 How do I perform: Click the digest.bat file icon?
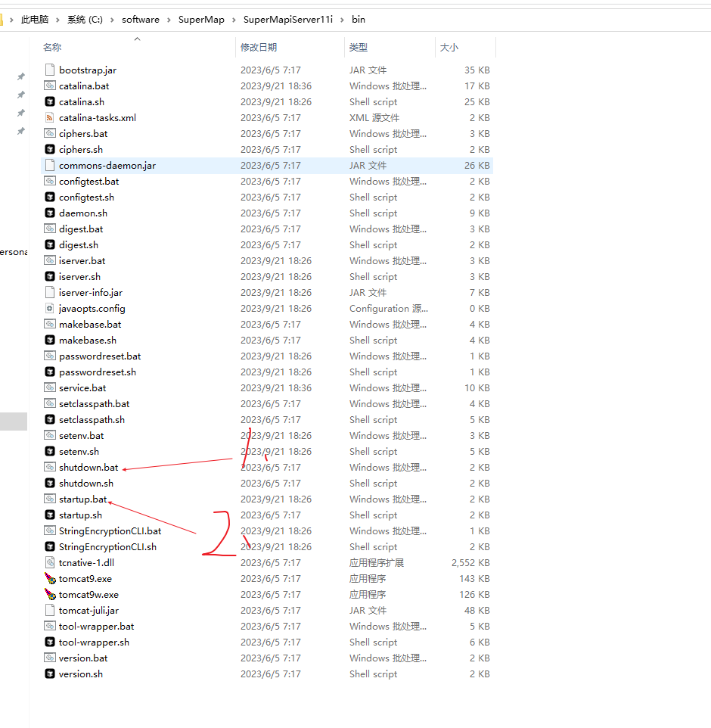[50, 229]
